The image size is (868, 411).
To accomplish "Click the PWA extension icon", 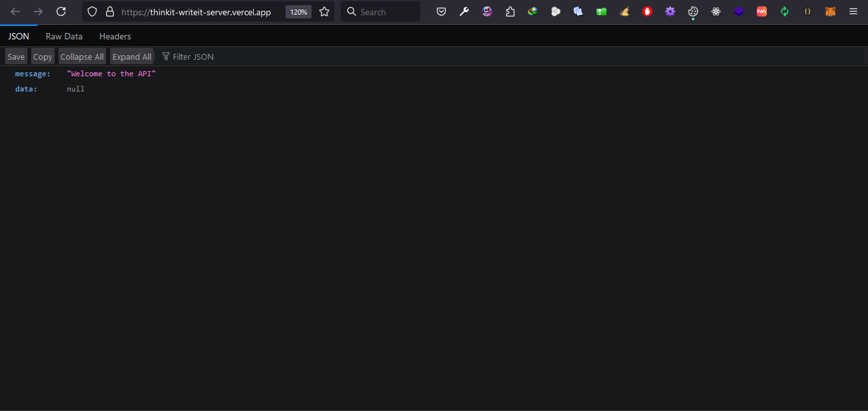I will (x=761, y=11).
